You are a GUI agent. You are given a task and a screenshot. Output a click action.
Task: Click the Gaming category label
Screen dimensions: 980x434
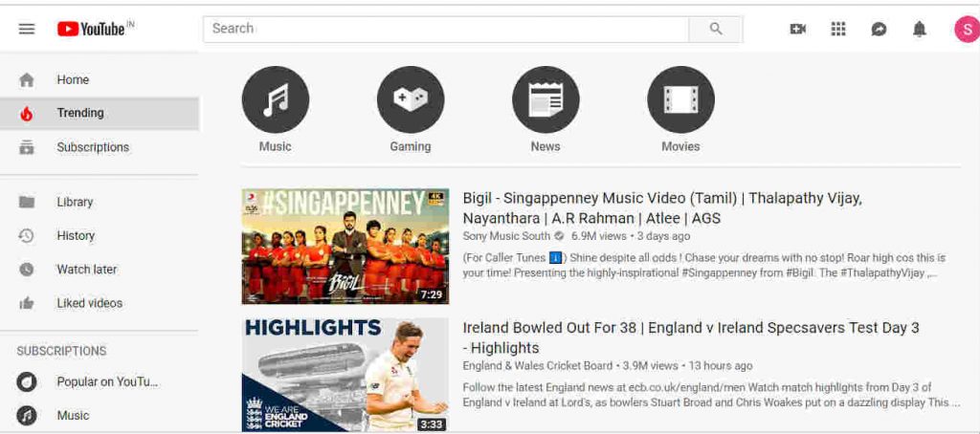[411, 147]
